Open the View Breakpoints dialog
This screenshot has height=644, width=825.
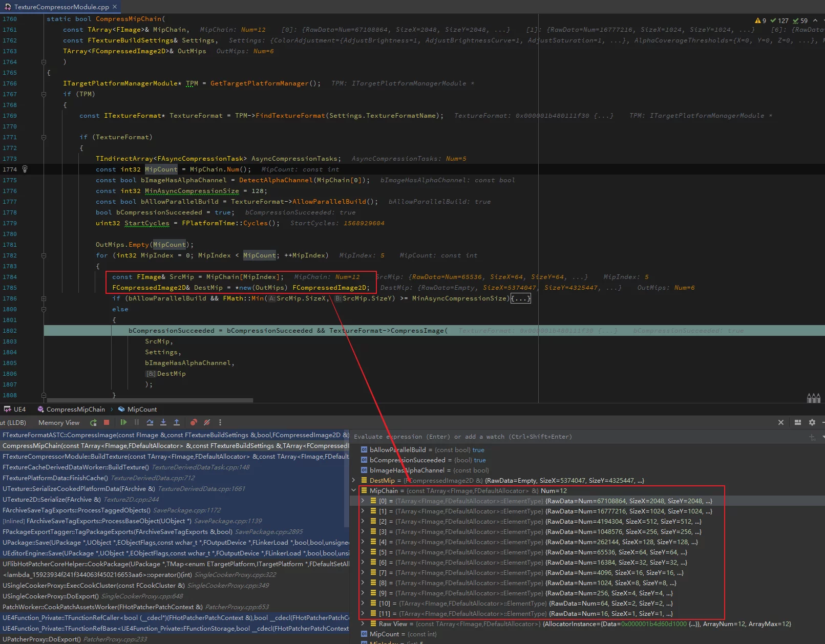[x=194, y=422]
